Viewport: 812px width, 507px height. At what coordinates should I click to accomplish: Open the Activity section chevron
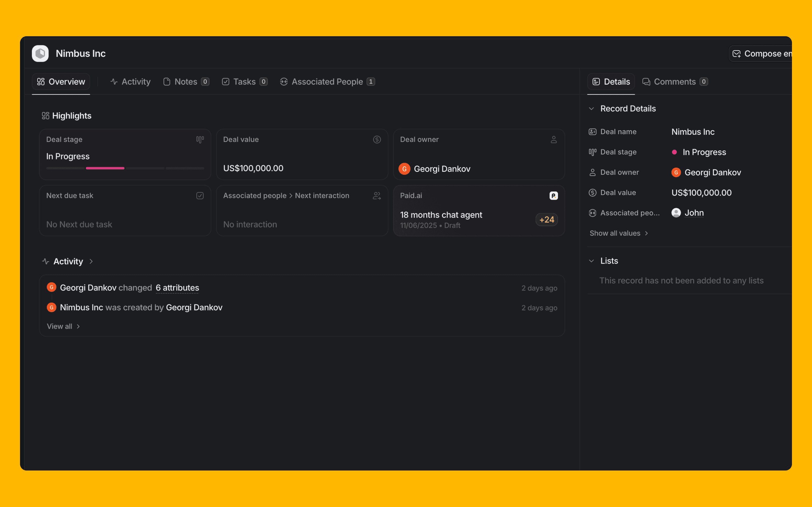coord(91,261)
